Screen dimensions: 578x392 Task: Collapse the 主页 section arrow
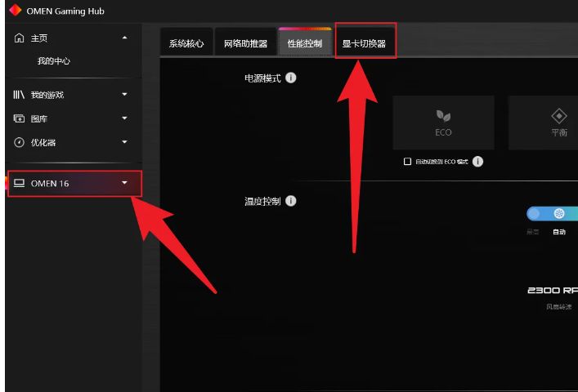coord(124,38)
